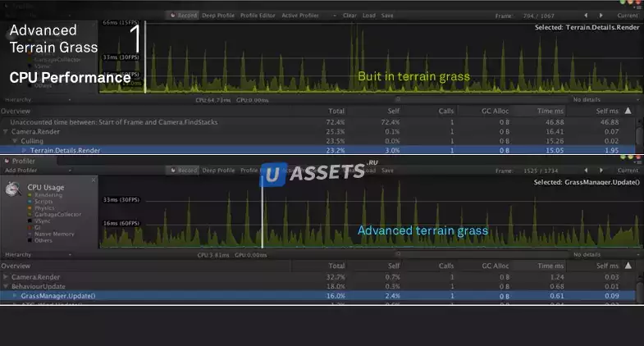
Task: Select the Unaccounted time between row
Action: pos(317,122)
